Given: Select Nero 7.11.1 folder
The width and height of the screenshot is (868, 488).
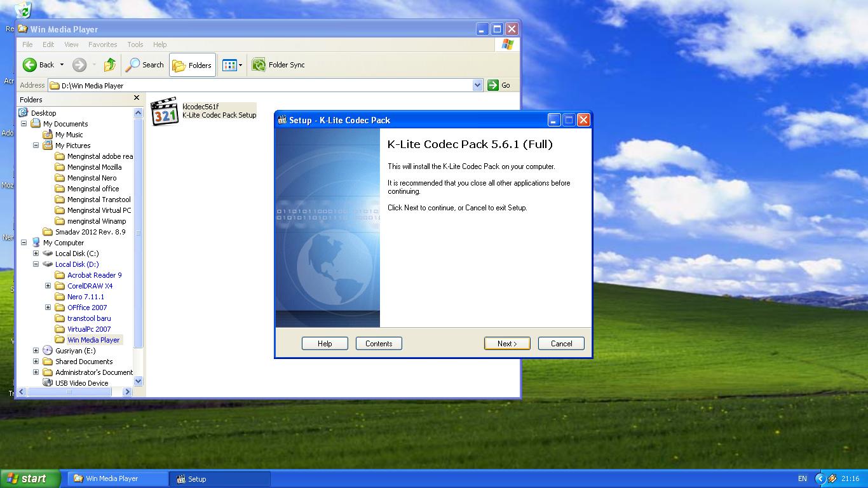Looking at the screenshot, I should pyautogui.click(x=85, y=297).
